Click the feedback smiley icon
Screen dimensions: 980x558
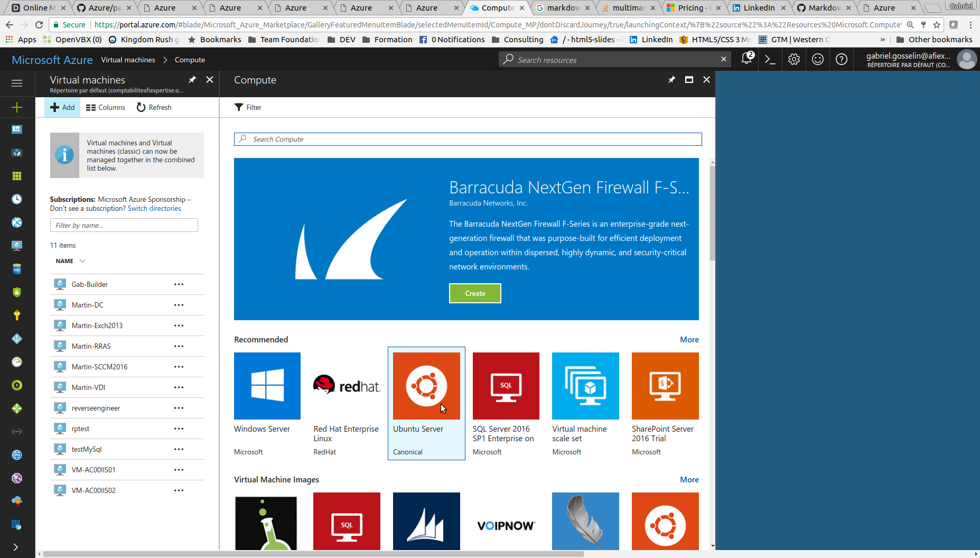(817, 60)
